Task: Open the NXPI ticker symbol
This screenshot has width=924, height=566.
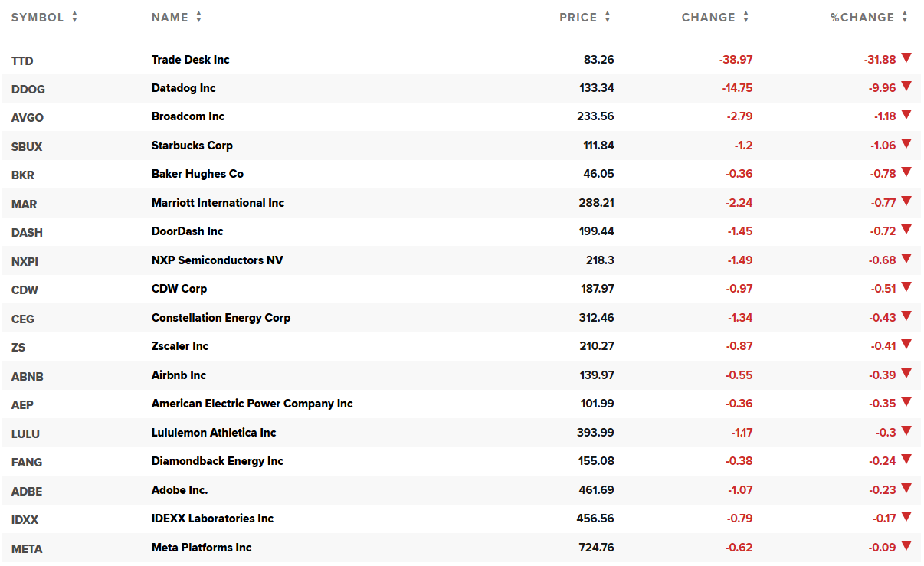Action: click(x=25, y=261)
